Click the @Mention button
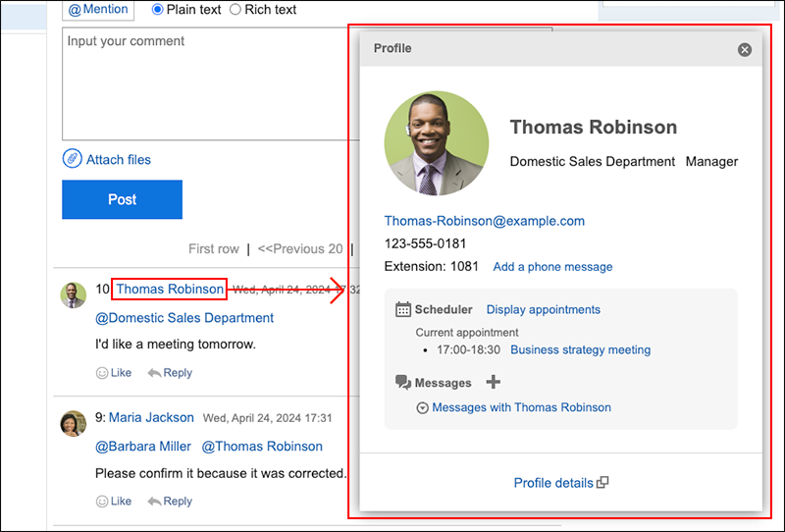 click(x=98, y=10)
